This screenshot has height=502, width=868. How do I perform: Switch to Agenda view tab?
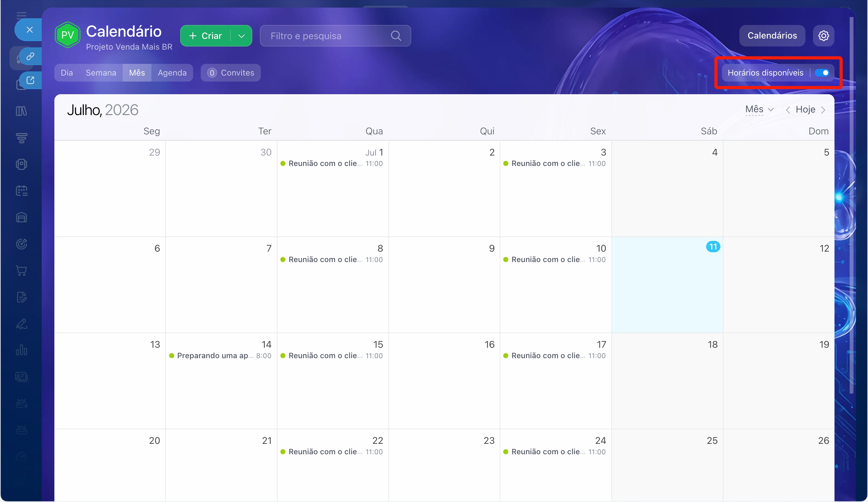[x=172, y=73]
